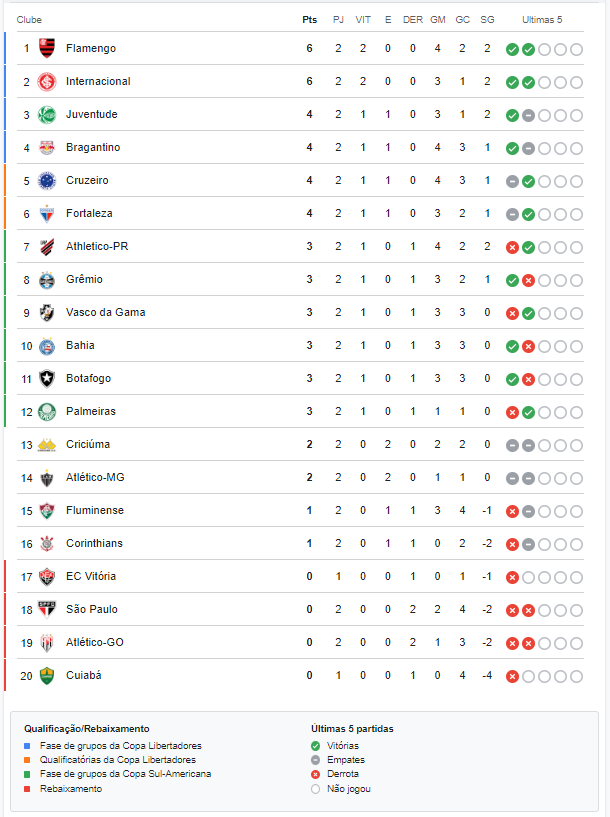This screenshot has height=817, width=610.
Task: Click Flamengo's first green win indicator
Action: [512, 49]
